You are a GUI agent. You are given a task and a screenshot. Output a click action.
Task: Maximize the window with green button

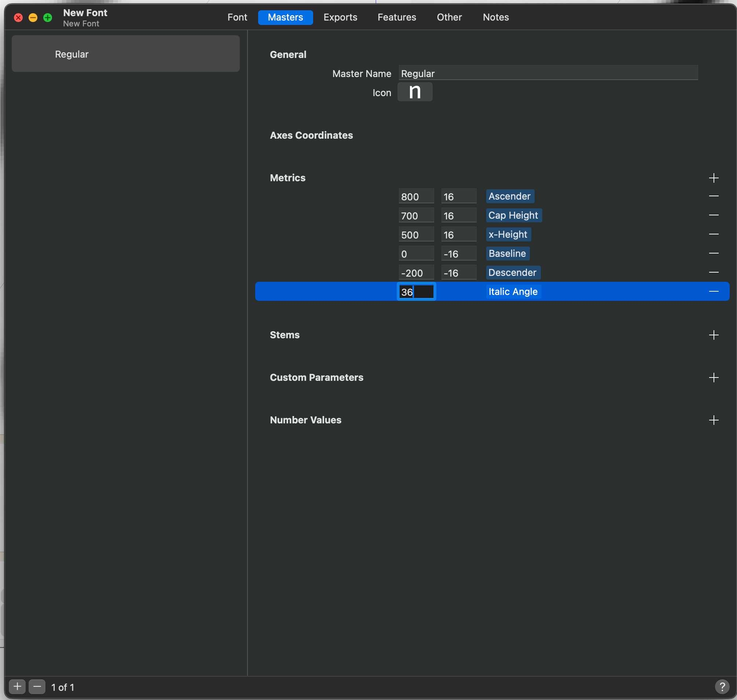pos(48,18)
